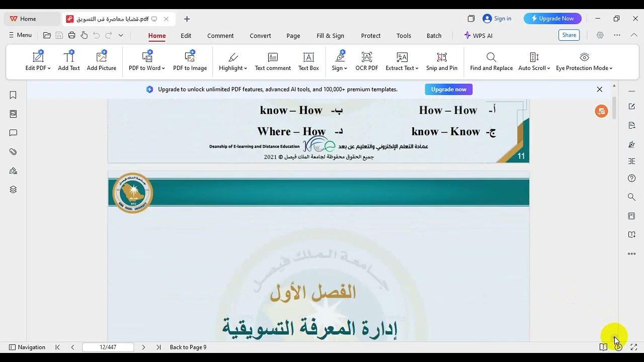The width and height of the screenshot is (644, 362).
Task: Choose the Add Picture tool
Action: point(102,61)
